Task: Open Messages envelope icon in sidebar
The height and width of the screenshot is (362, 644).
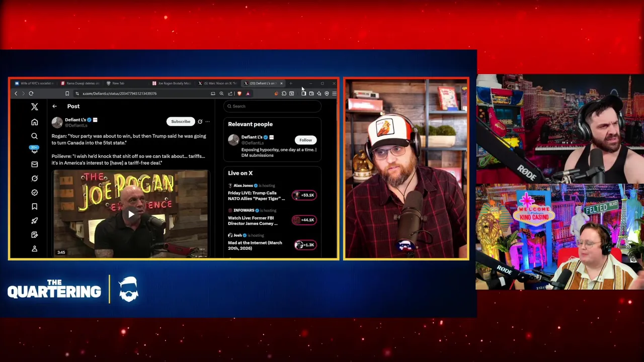Action: [x=34, y=164]
